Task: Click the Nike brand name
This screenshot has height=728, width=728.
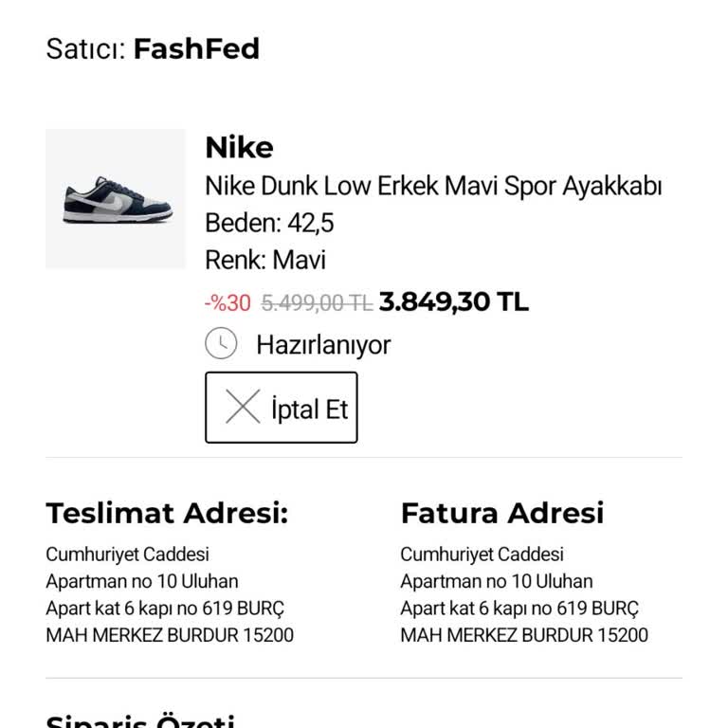Action: pyautogui.click(x=239, y=148)
